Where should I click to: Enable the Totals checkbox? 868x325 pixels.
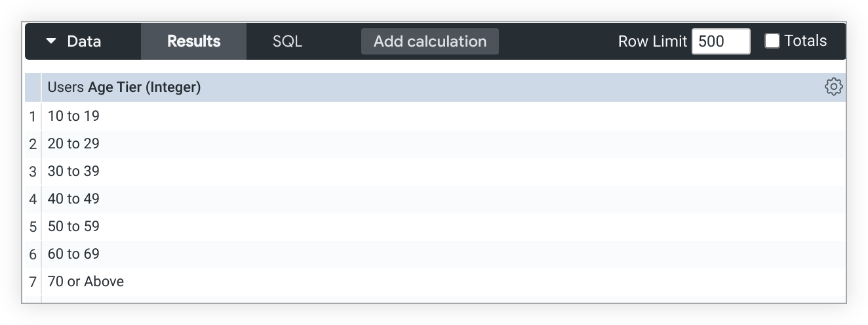click(772, 41)
